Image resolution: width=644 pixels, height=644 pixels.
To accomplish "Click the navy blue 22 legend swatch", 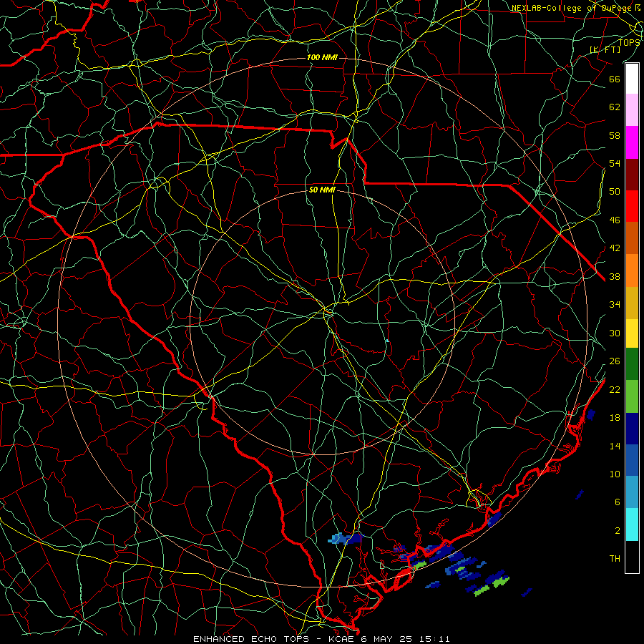I will click(633, 429).
